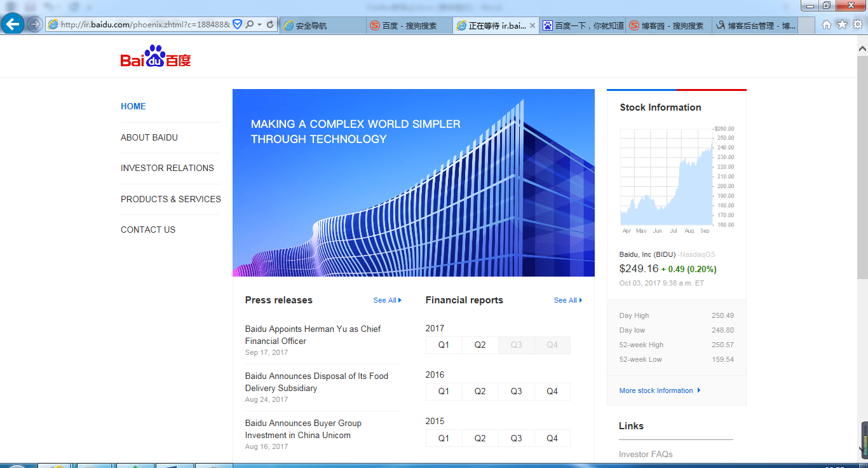Click More stock Information link
Image resolution: width=868 pixels, height=468 pixels.
(660, 390)
